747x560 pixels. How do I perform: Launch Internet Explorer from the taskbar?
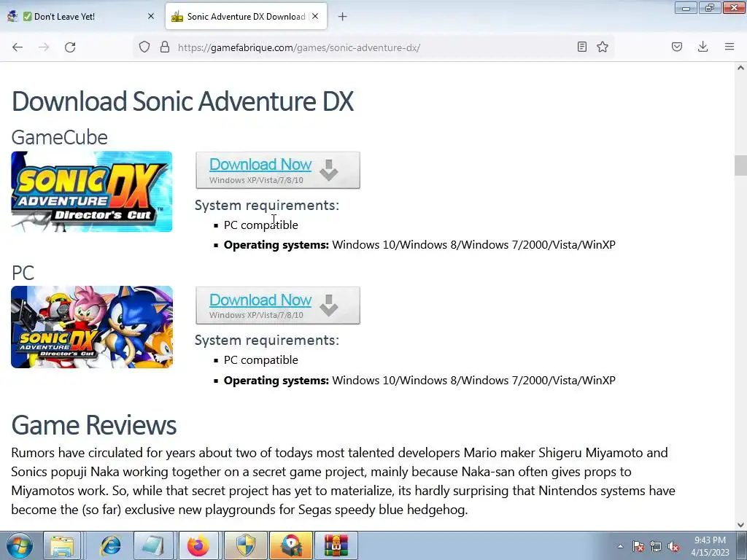pos(110,545)
